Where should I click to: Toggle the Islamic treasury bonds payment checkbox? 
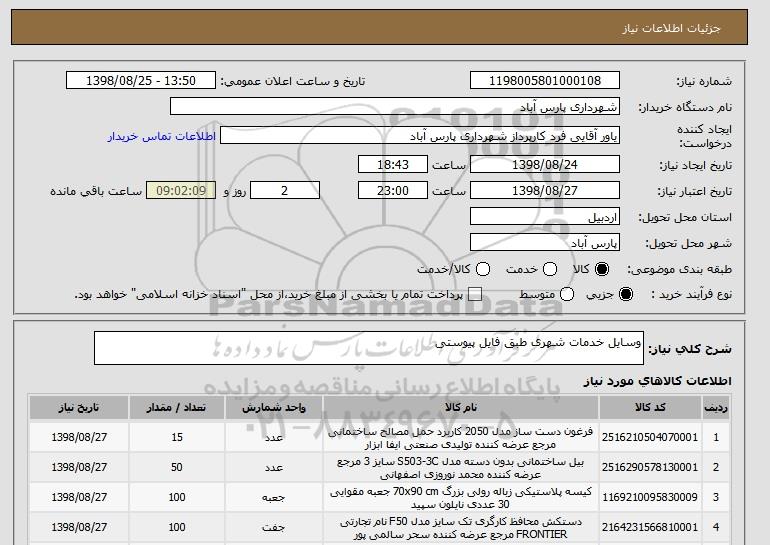(x=475, y=294)
